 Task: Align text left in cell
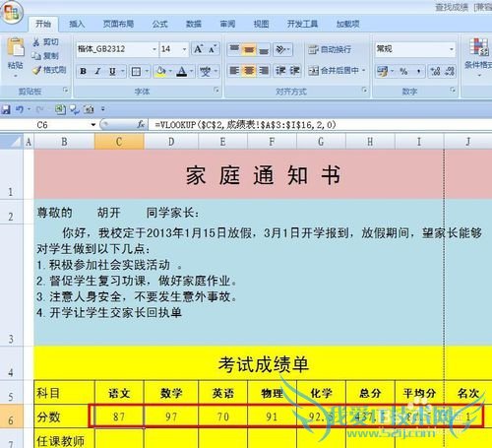[x=234, y=71]
